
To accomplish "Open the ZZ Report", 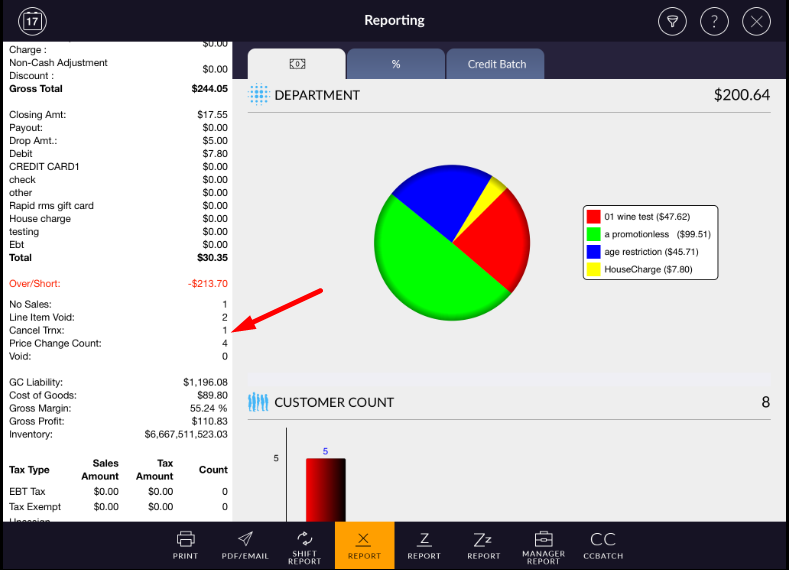I will 484,545.
